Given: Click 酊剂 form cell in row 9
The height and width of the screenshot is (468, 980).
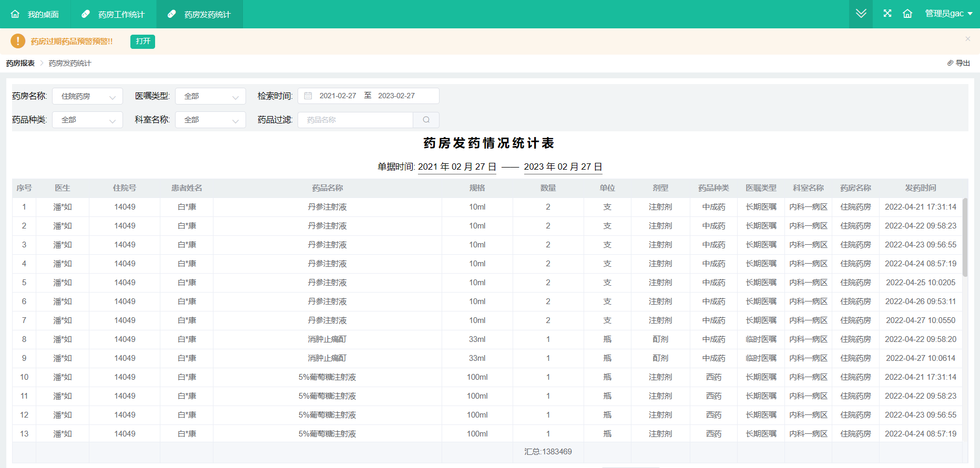Looking at the screenshot, I should [660, 358].
